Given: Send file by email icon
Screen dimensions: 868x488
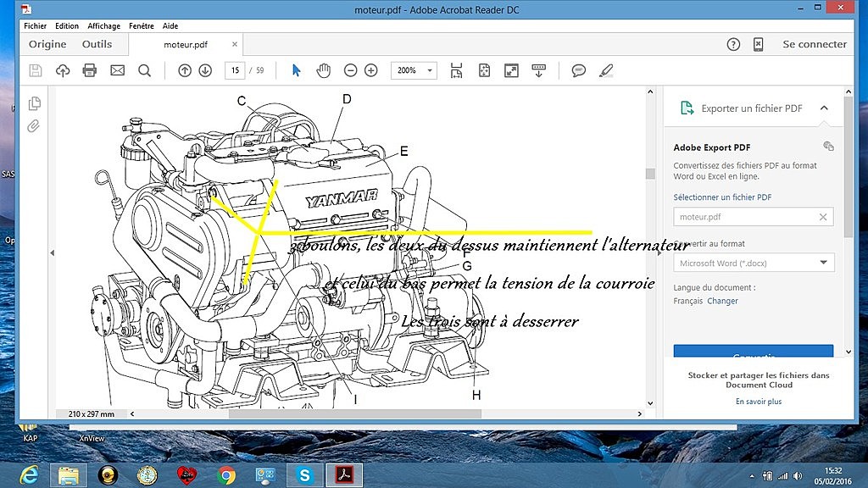Looking at the screenshot, I should [x=117, y=70].
